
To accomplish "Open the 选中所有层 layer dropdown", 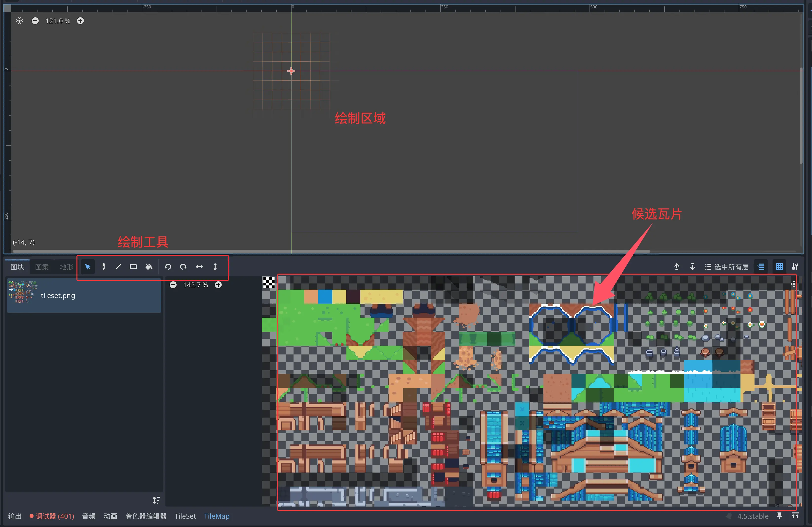I will click(x=727, y=267).
